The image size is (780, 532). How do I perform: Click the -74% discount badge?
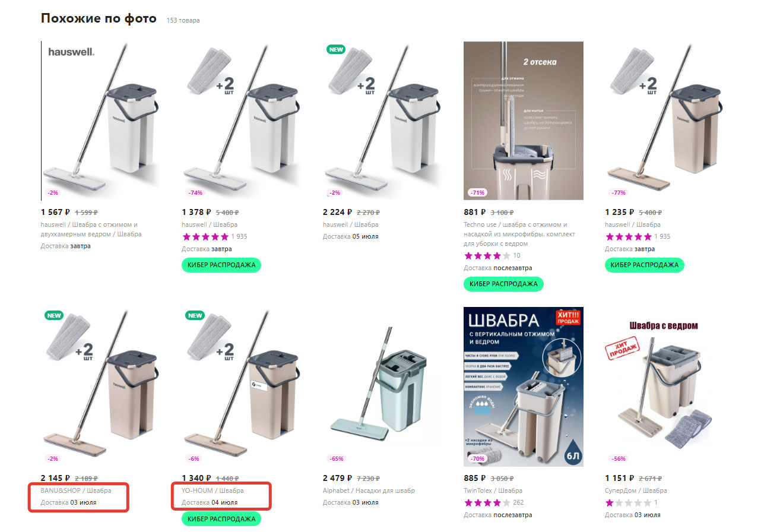coord(195,192)
